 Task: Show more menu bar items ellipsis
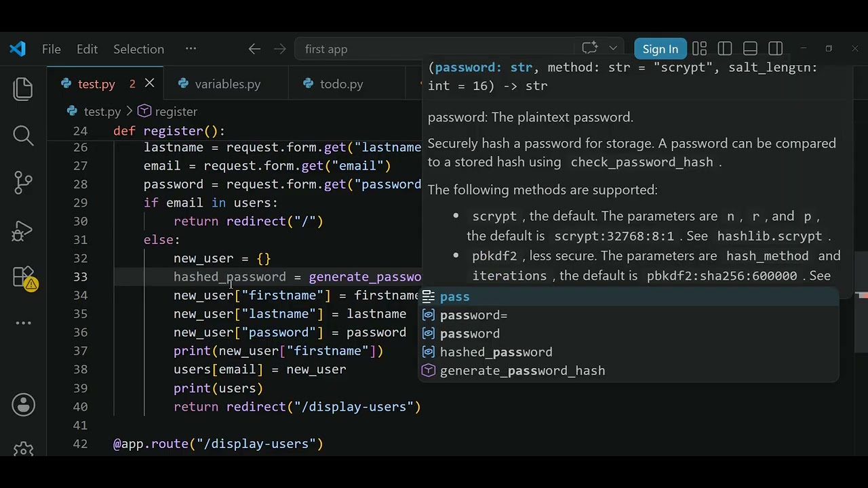pos(191,49)
